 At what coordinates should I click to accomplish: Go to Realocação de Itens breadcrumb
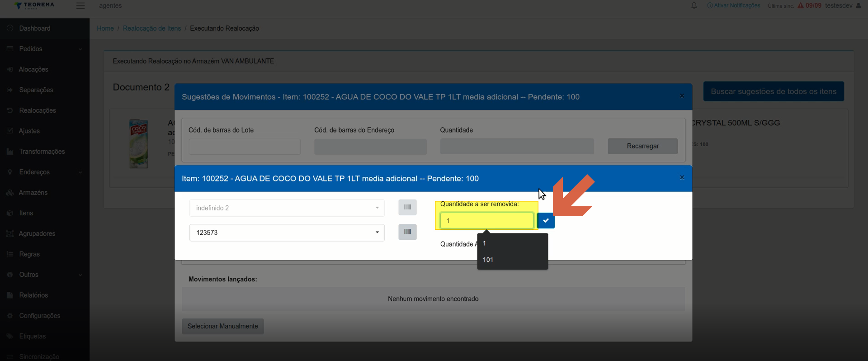[152, 28]
